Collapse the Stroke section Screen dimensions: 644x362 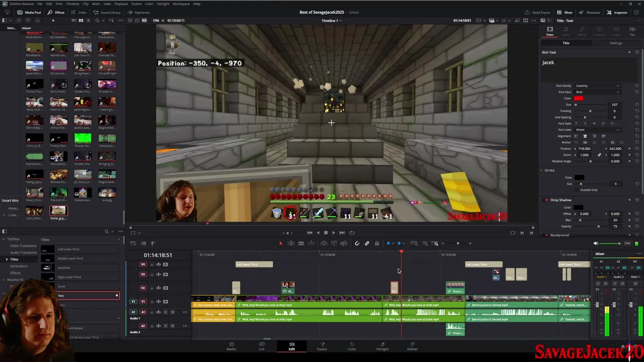(541, 170)
